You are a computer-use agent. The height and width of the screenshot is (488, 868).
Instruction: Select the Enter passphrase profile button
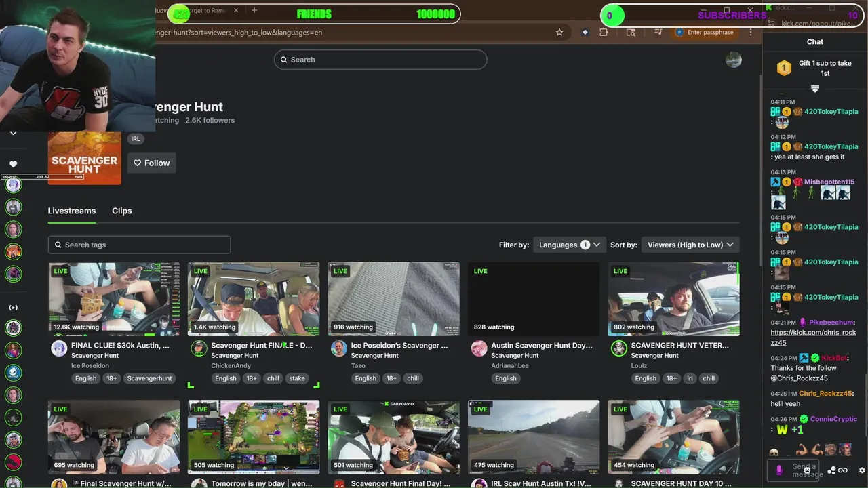[x=704, y=32]
